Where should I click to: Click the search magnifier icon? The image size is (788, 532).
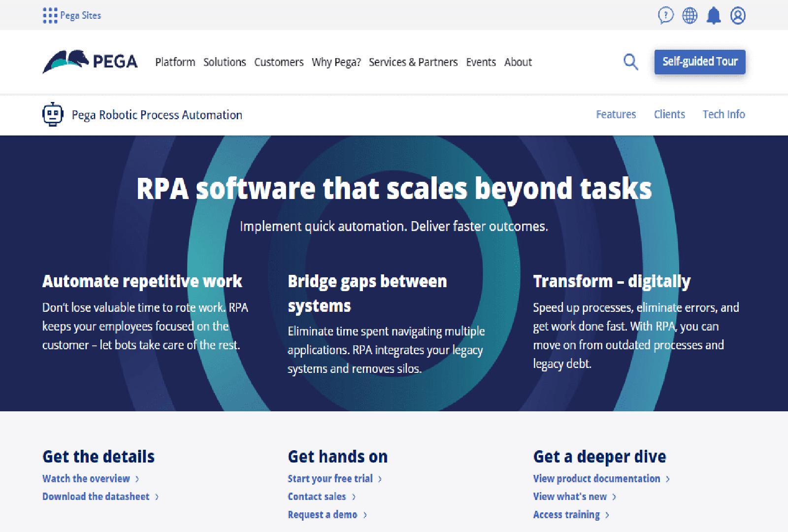point(630,62)
